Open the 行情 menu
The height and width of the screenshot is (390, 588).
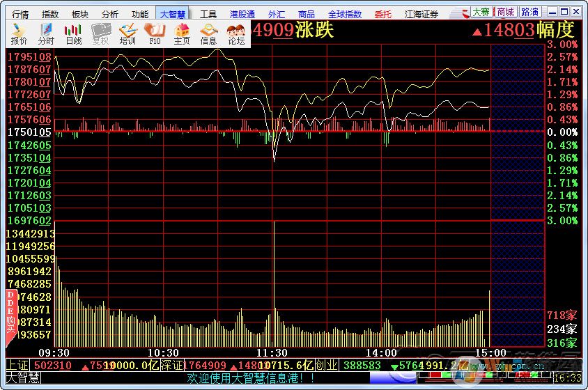pos(21,13)
